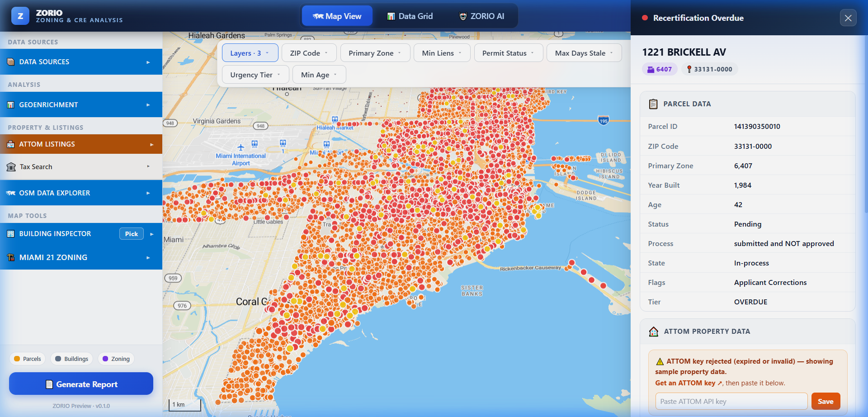
Task: Click the Tax Search bank icon
Action: pyautogui.click(x=11, y=167)
